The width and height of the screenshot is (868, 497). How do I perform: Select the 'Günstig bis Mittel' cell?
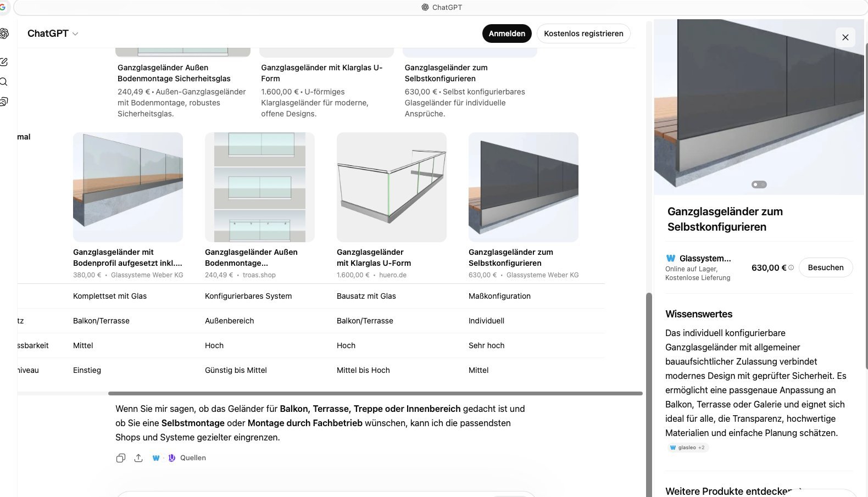pyautogui.click(x=236, y=370)
